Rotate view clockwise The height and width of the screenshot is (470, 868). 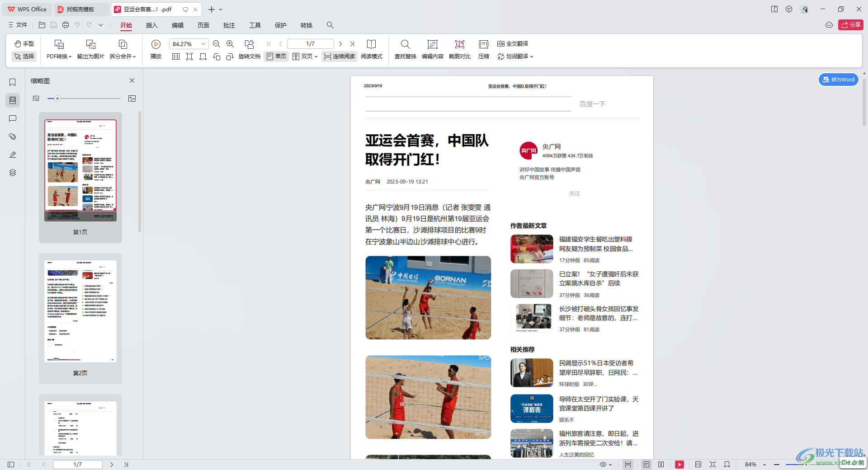230,56
